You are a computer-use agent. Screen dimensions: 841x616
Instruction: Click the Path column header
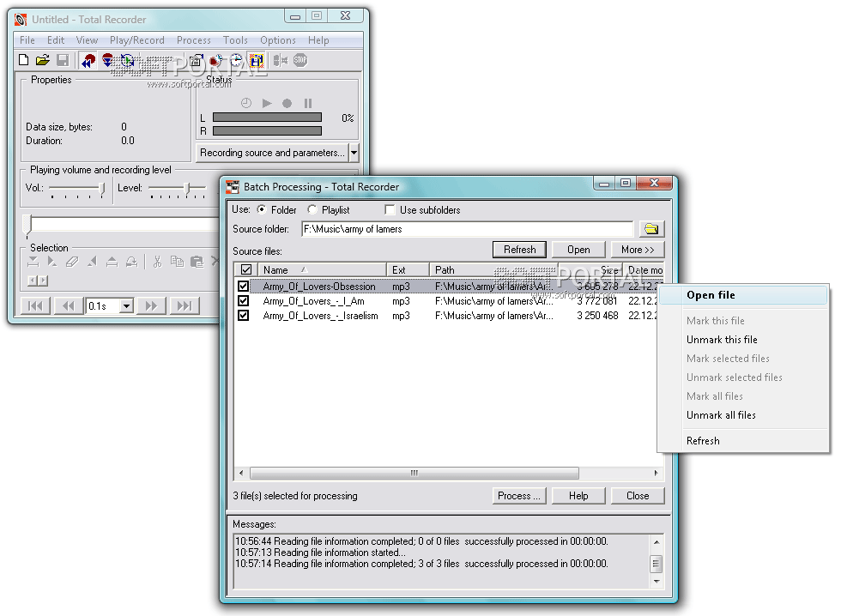click(x=494, y=269)
